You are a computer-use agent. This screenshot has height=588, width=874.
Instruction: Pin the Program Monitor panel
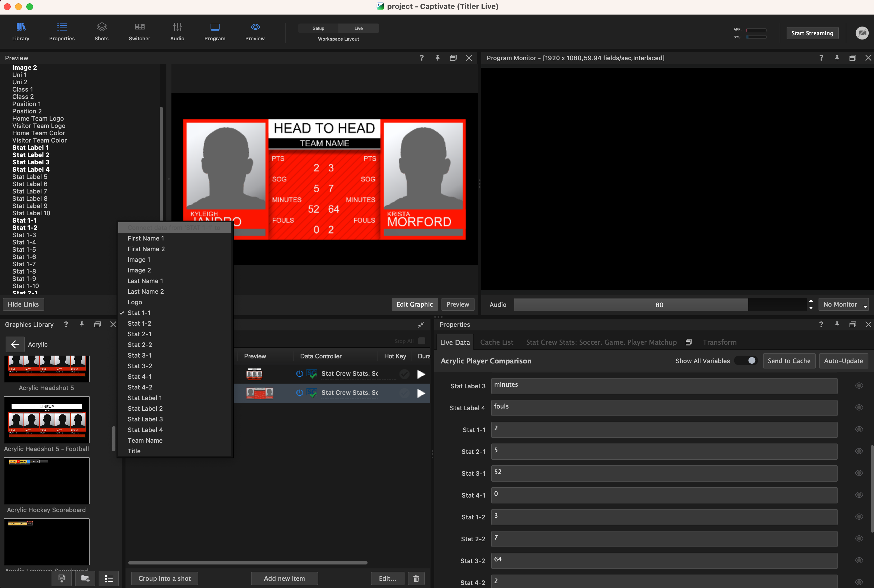tap(837, 58)
